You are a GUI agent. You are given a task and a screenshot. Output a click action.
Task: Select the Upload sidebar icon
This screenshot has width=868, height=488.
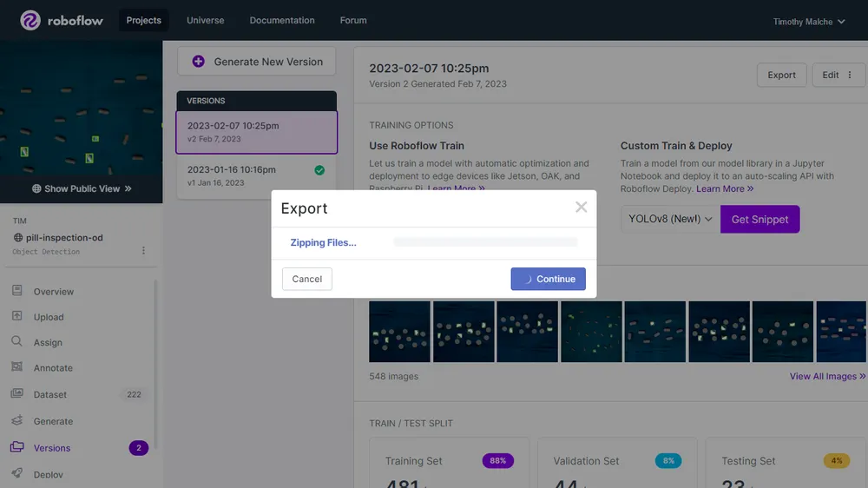[17, 316]
